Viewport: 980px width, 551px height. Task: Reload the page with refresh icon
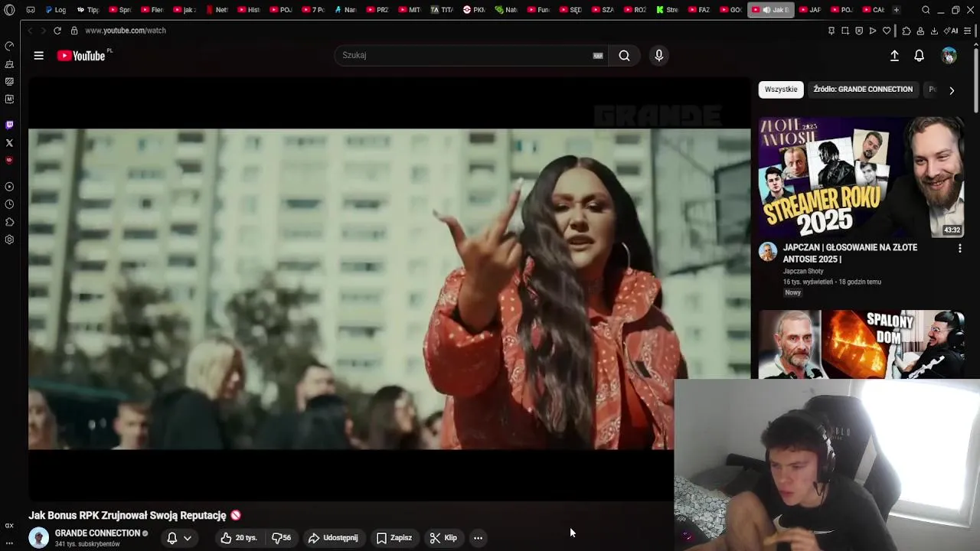[57, 31]
